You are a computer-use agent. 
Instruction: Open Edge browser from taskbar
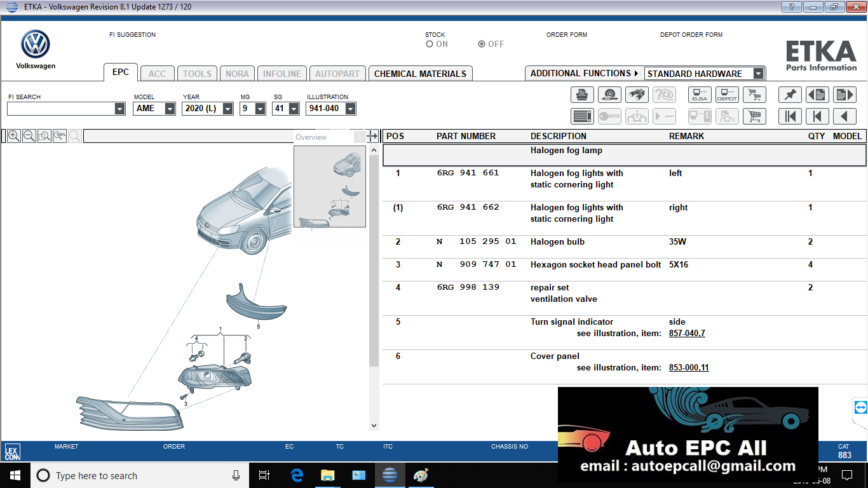(297, 475)
